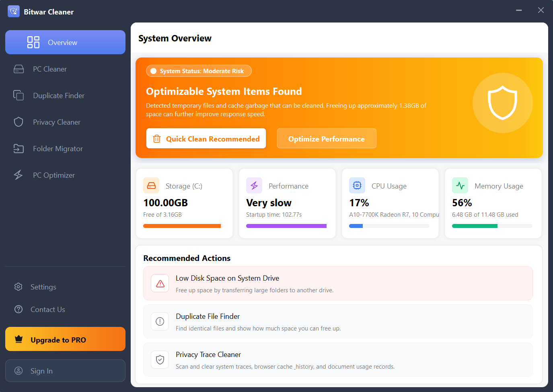Click the Memory Usage pulse icon
The height and width of the screenshot is (392, 553).
tap(460, 185)
